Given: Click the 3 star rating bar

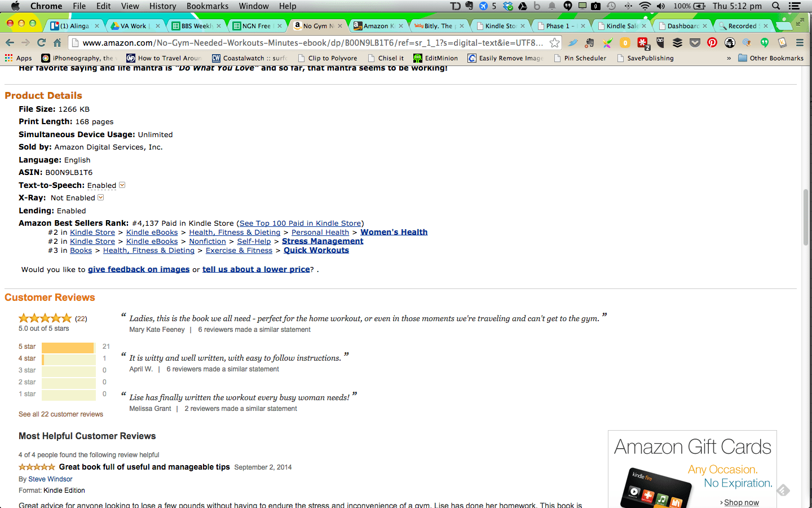Looking at the screenshot, I should click(69, 371).
